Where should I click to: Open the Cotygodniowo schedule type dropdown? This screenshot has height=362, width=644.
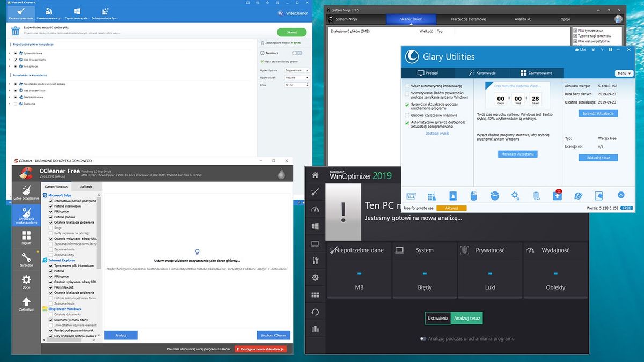tap(297, 70)
